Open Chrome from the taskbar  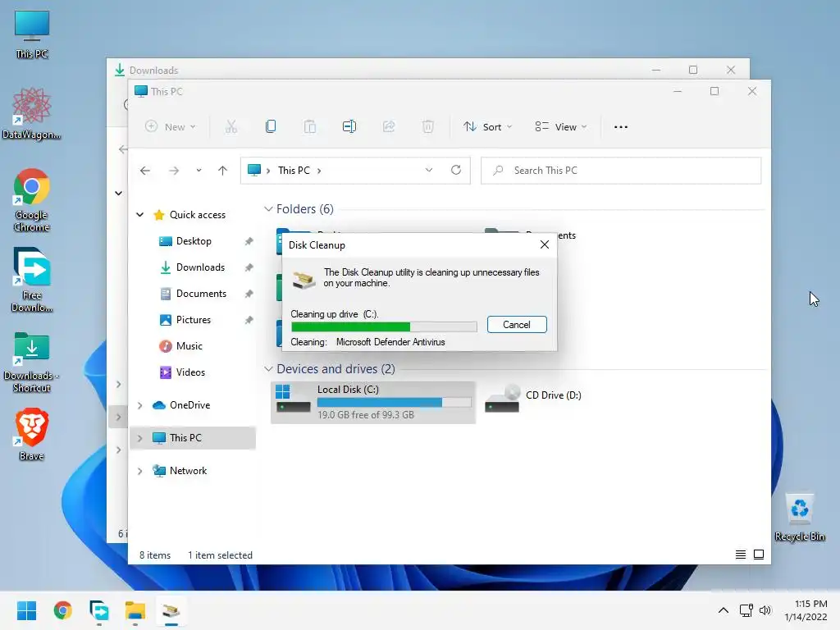tap(62, 610)
